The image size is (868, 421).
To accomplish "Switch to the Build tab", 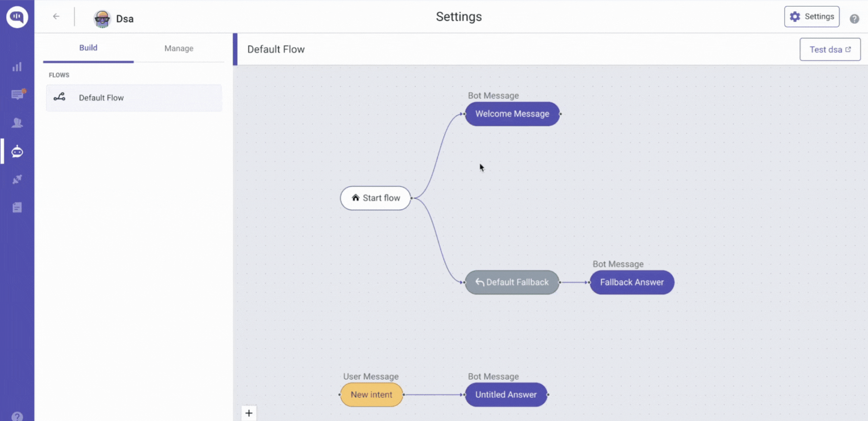I will point(88,48).
